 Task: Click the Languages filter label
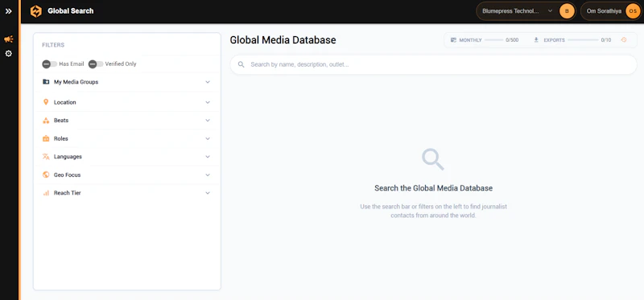[x=68, y=157]
